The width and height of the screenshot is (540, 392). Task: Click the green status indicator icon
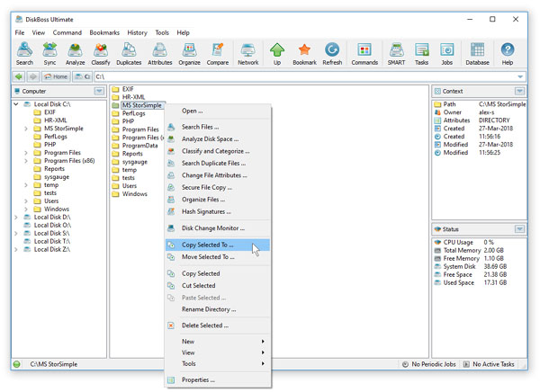coord(16,364)
